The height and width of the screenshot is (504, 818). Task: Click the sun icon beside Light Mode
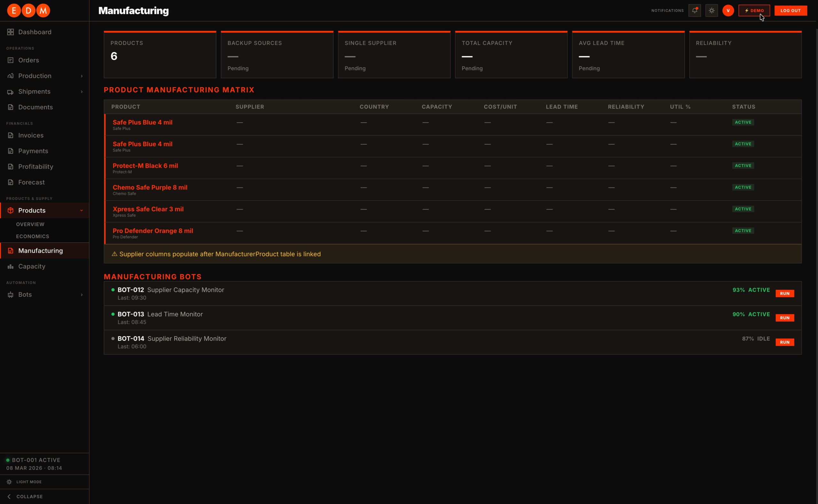click(x=9, y=482)
